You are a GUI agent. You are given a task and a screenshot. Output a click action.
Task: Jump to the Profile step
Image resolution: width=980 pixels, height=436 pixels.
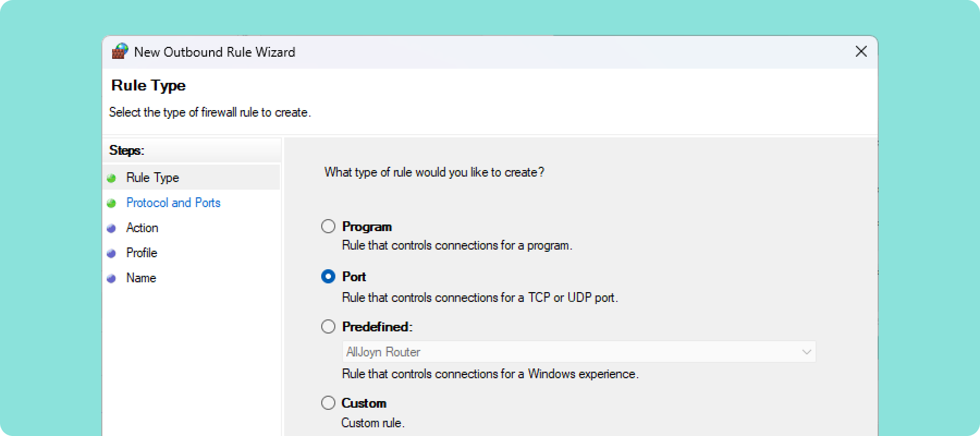(x=142, y=253)
